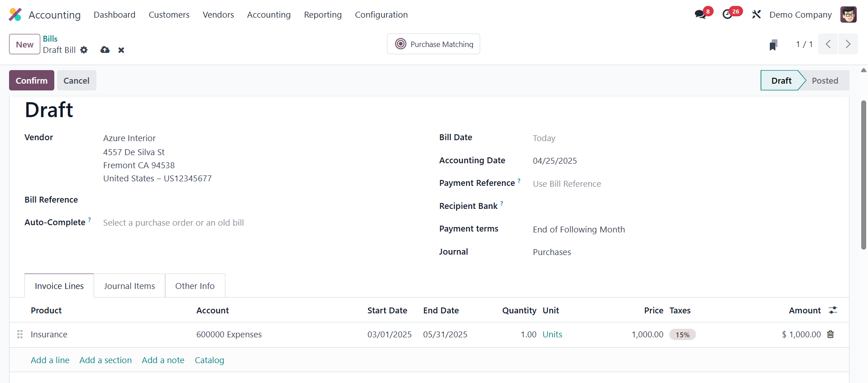Switch to the Journal Items tab
868x383 pixels.
coord(129,286)
